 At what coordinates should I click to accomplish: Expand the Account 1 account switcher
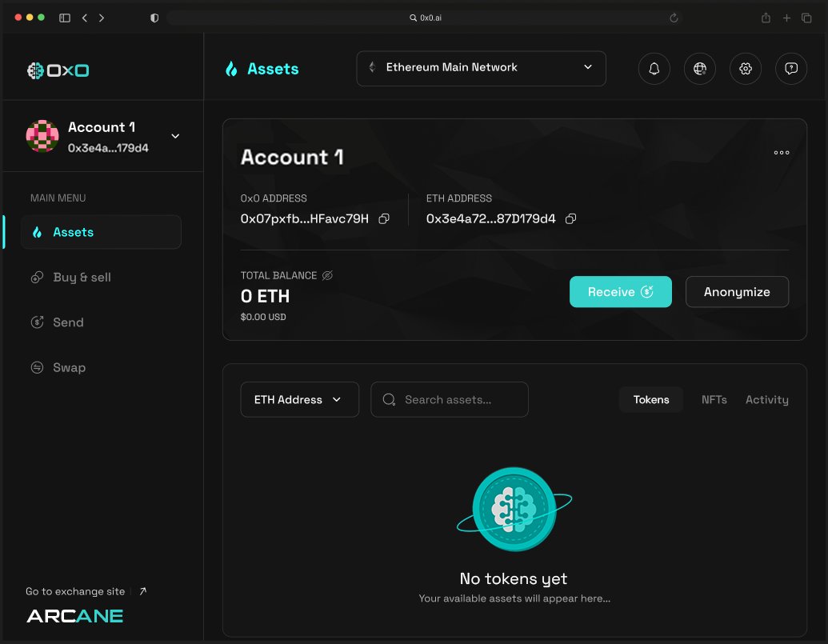(x=174, y=136)
